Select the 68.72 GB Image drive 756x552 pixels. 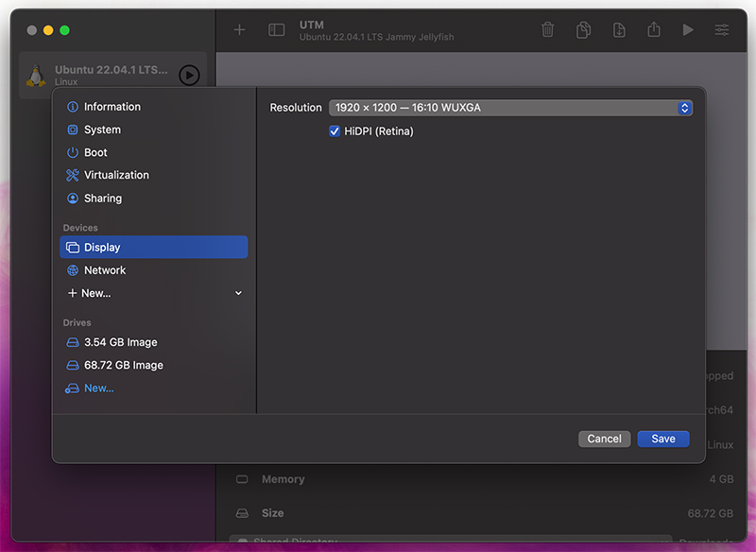[154, 365]
